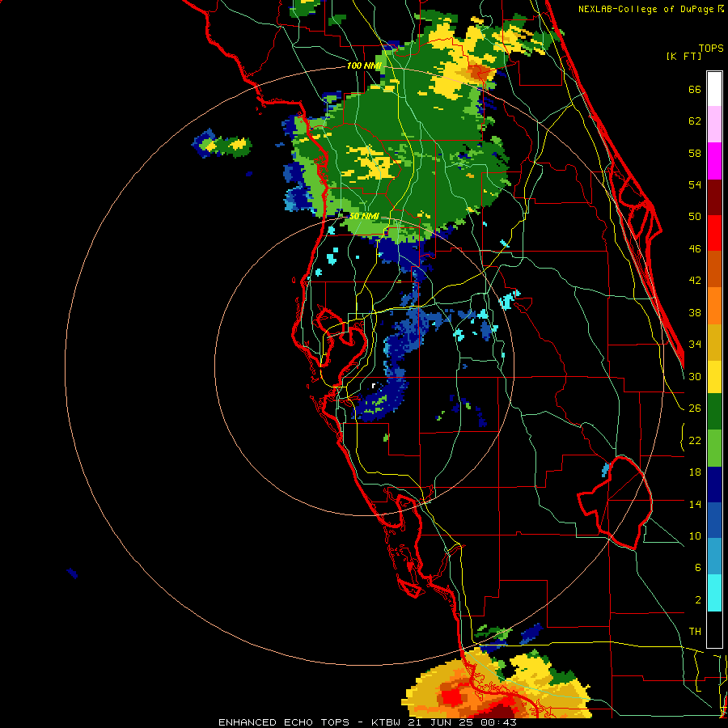Viewport: 728px width, 728px height.
Task: Click the 38 value on the legend
Action: [x=695, y=312]
